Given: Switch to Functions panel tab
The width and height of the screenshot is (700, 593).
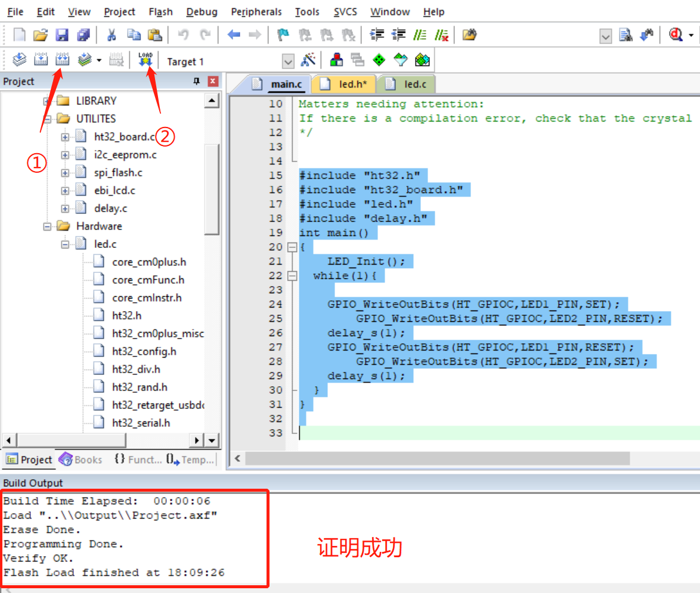Looking at the screenshot, I should click(x=138, y=460).
